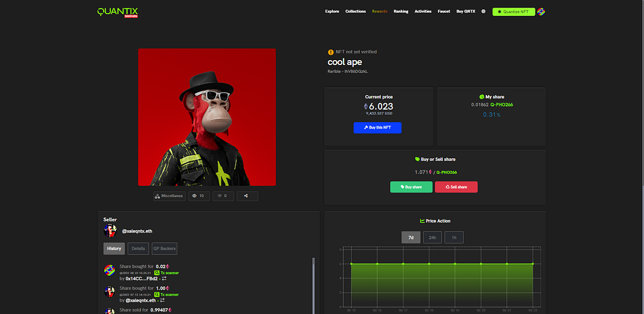Image resolution: width=644 pixels, height=314 pixels.
Task: Switch to the QP Backers tab
Action: tap(165, 248)
